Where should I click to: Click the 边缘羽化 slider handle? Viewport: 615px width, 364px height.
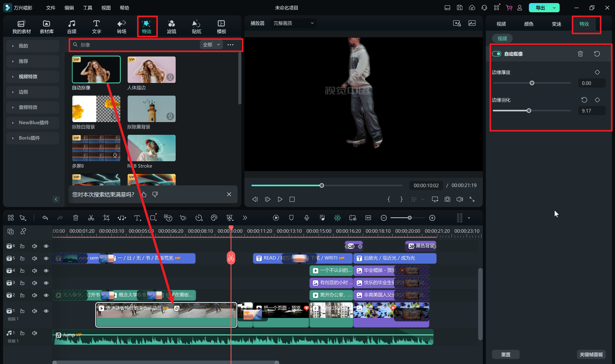pyautogui.click(x=529, y=111)
